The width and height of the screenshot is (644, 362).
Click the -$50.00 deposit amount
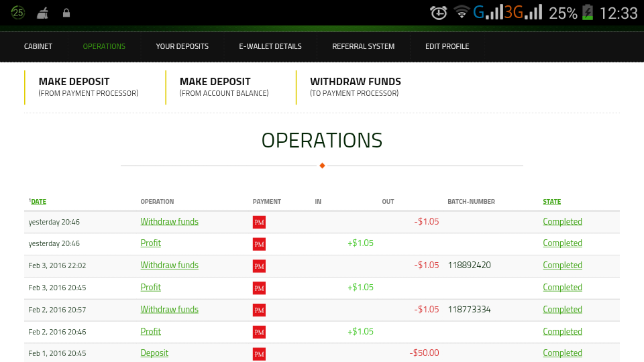[424, 353]
